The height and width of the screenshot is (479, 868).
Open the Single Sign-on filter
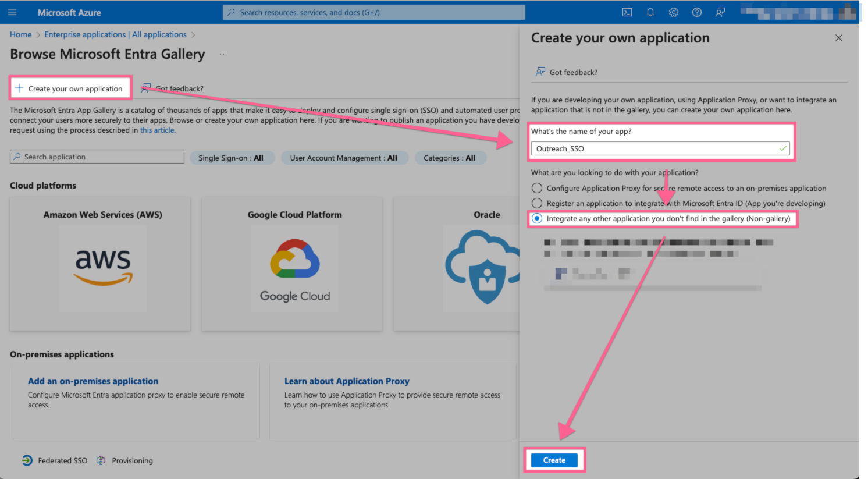pyautogui.click(x=232, y=158)
